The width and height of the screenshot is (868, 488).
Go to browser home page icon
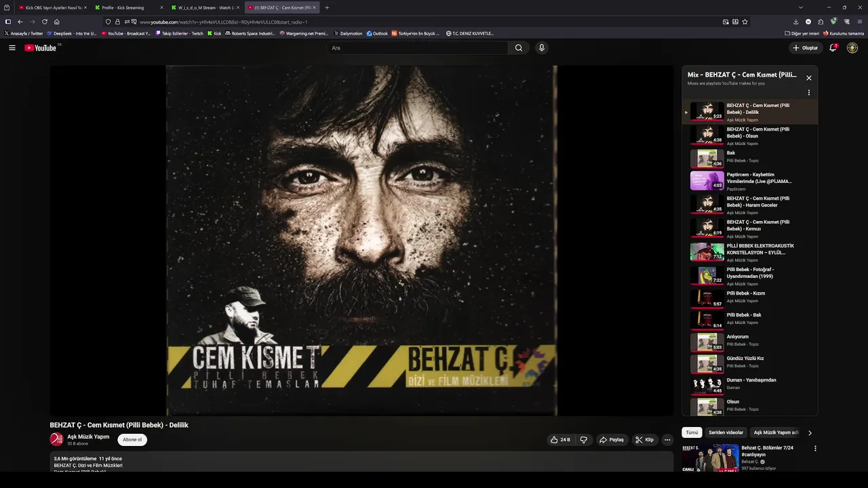pyautogui.click(x=57, y=22)
